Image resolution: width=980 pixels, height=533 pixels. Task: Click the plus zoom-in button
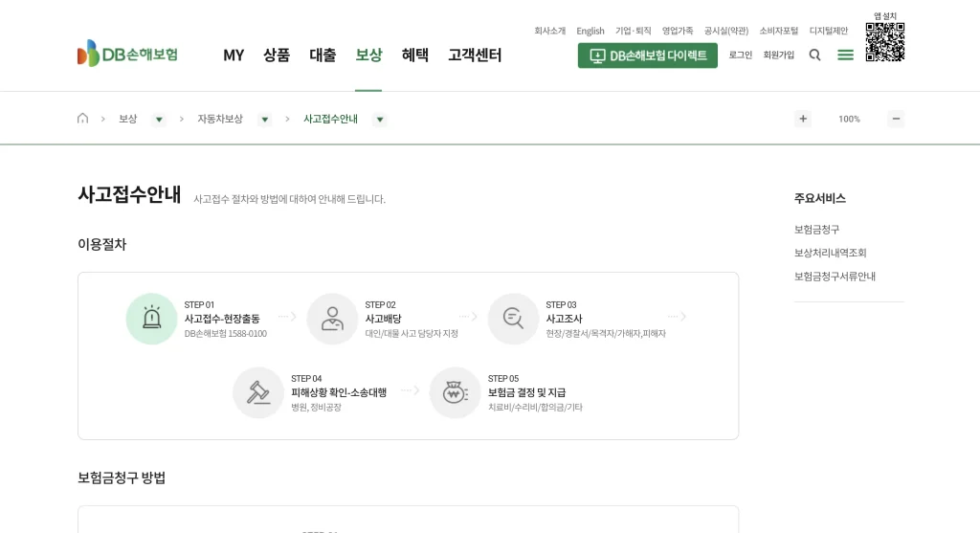[x=803, y=119]
